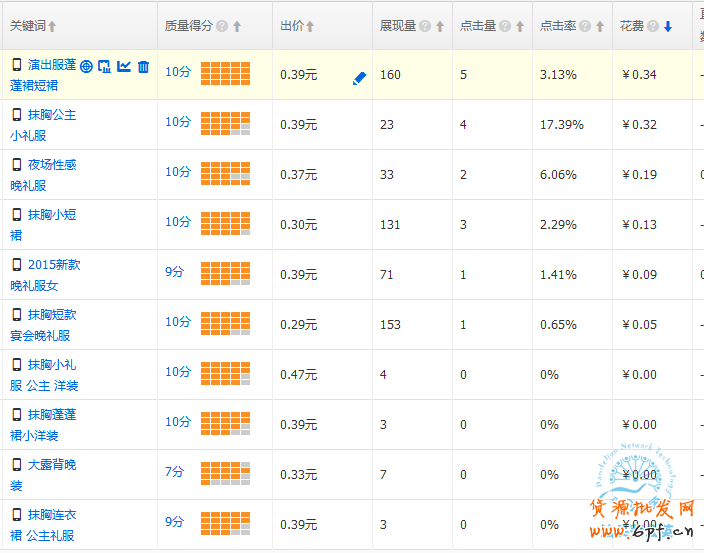The image size is (704, 553).
Task: Click the trash icon to delete 演出服蓬蓬裙短裙
Action: click(x=143, y=67)
